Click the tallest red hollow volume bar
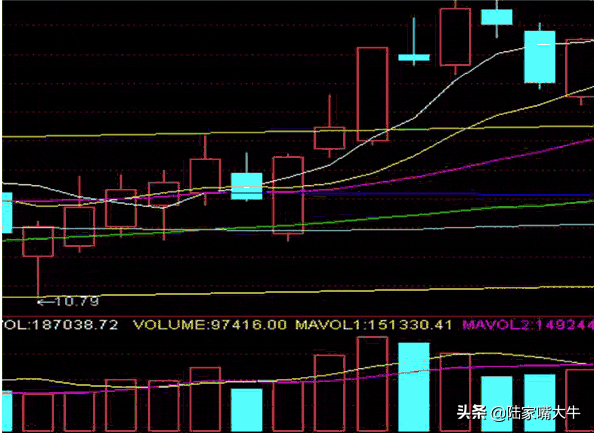The image size is (594, 433). click(372, 384)
